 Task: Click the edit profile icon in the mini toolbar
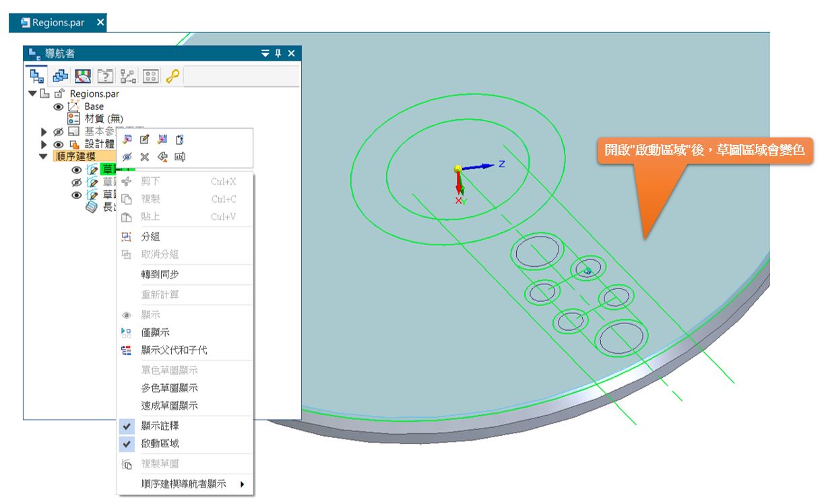pyautogui.click(x=144, y=139)
